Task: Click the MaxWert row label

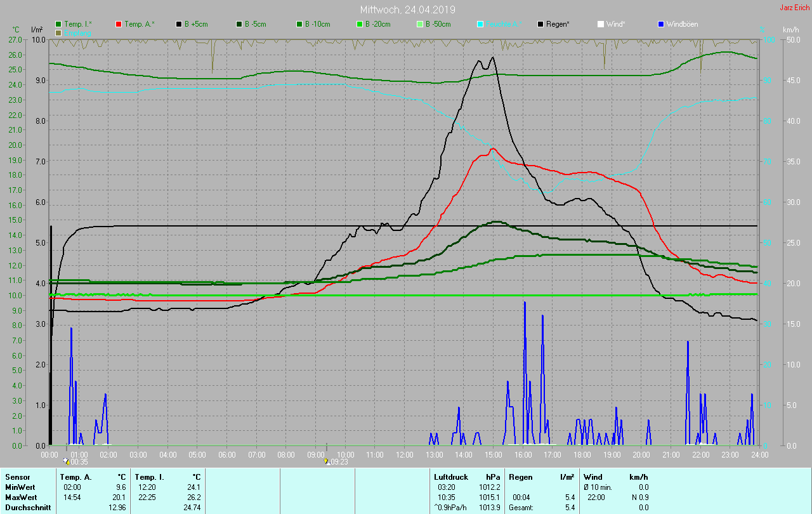Action: tap(22, 497)
